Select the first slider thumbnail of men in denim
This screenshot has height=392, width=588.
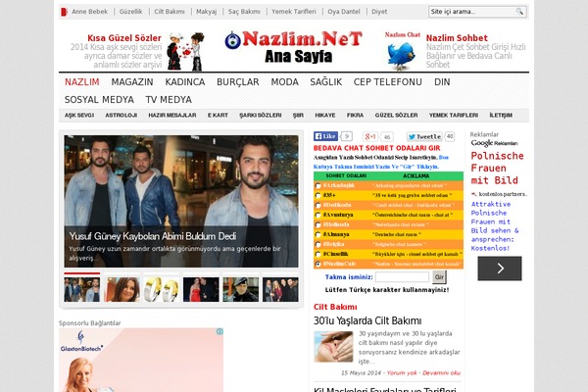click(81, 290)
